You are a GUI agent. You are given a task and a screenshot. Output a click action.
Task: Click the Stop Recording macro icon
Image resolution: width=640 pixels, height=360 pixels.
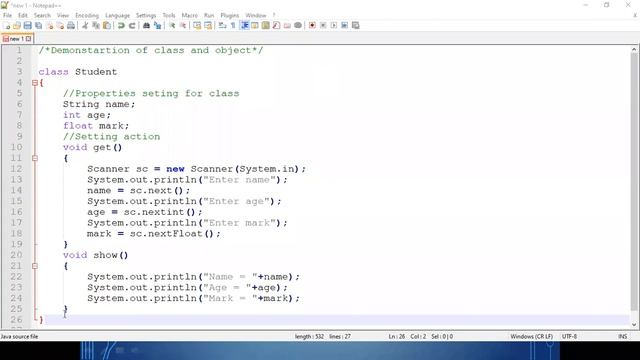pyautogui.click(x=323, y=25)
